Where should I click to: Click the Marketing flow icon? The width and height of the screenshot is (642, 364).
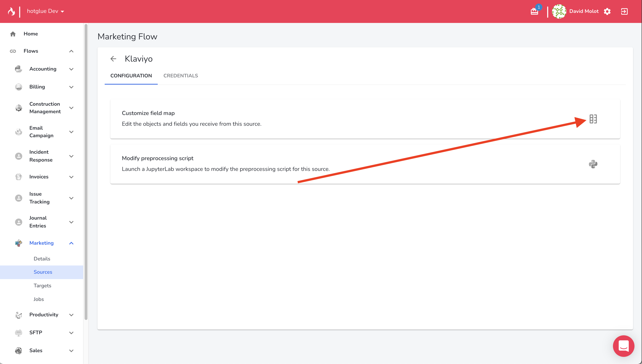coord(18,243)
